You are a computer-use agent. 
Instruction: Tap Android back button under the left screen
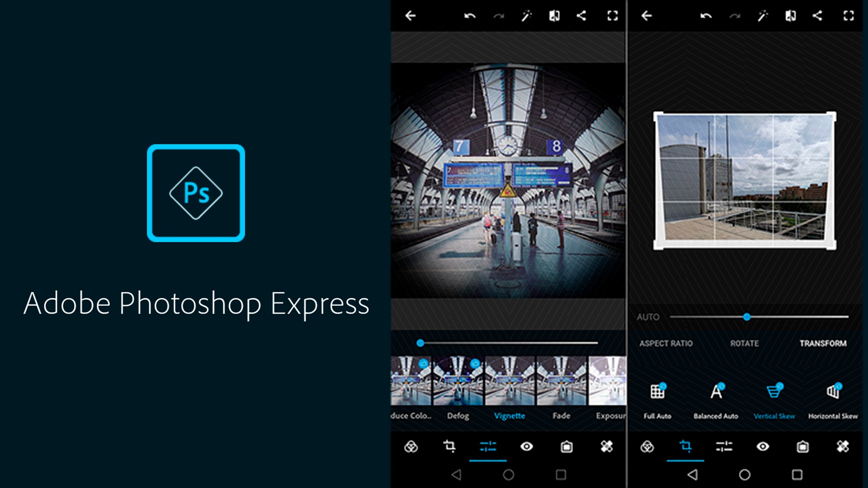click(x=457, y=474)
